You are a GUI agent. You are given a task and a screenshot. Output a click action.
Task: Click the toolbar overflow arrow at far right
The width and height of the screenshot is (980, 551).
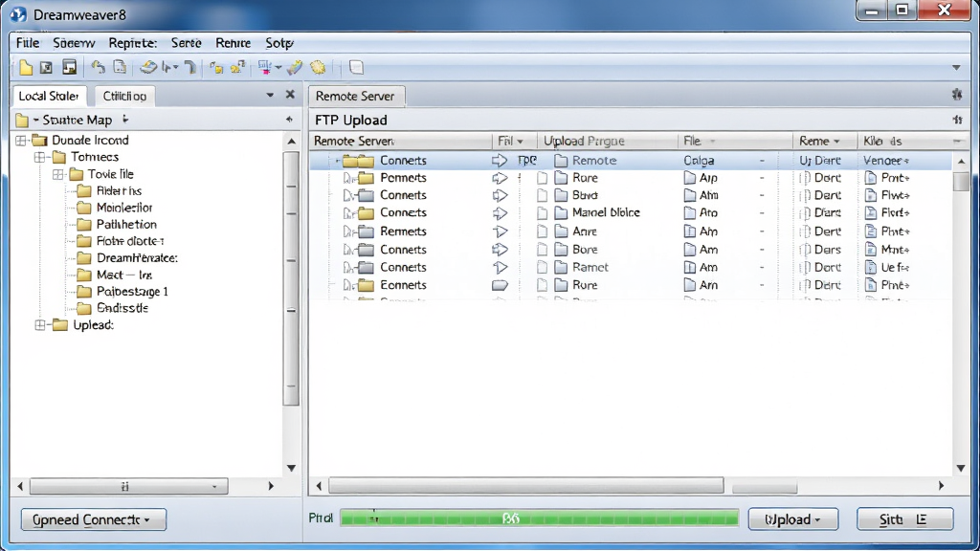(956, 68)
